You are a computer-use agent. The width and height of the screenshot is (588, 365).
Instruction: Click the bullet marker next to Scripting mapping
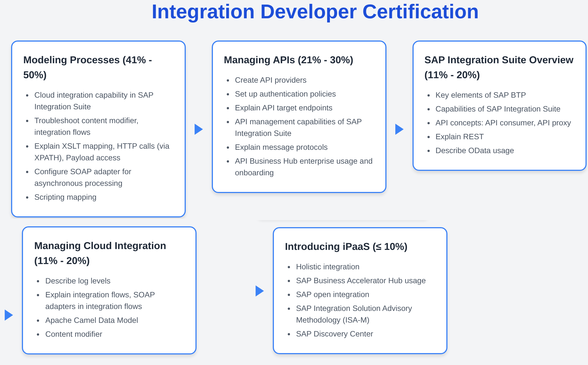point(27,197)
